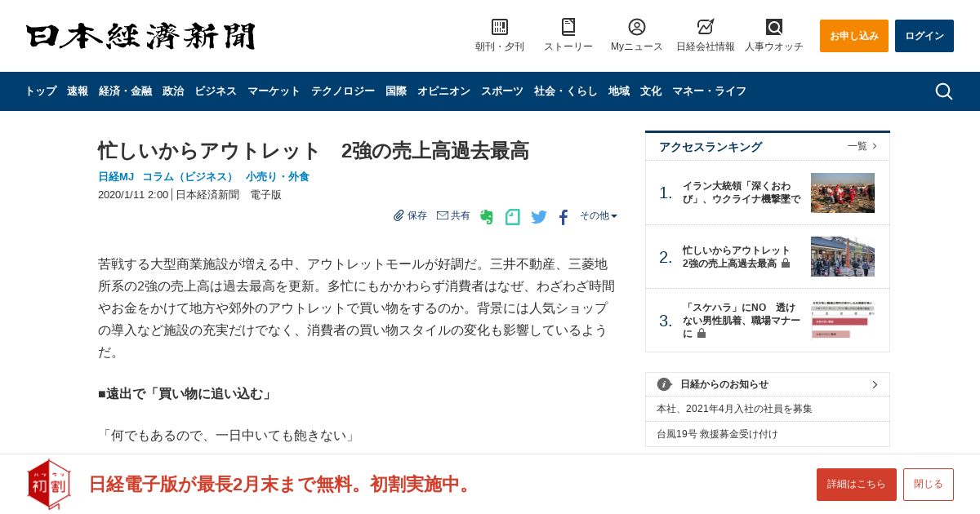The width and height of the screenshot is (980, 514).
Task: Open 地域 section
Action: pyautogui.click(x=619, y=91)
